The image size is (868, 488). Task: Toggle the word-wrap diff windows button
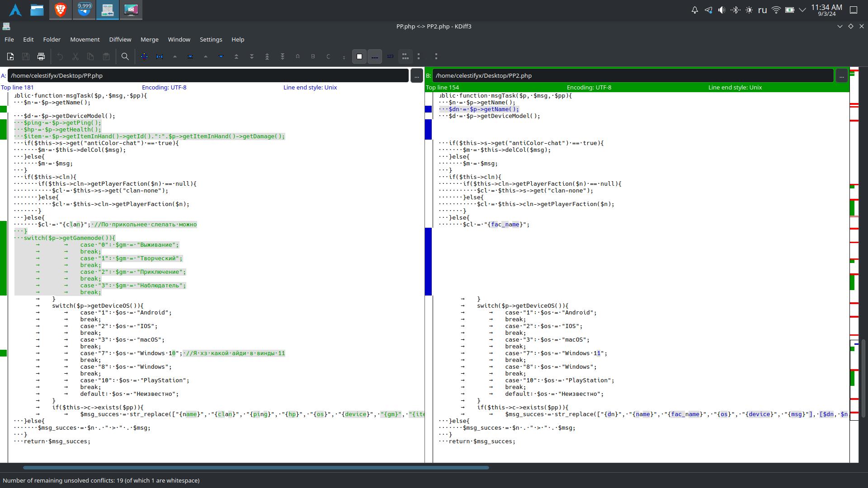click(x=406, y=56)
